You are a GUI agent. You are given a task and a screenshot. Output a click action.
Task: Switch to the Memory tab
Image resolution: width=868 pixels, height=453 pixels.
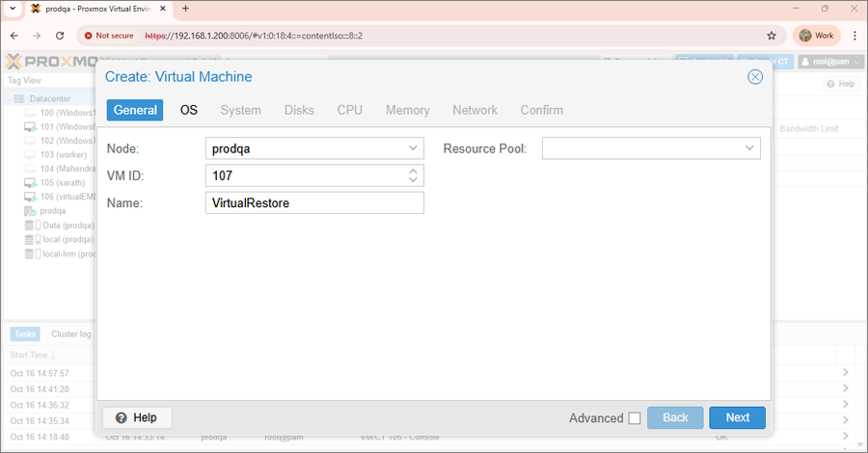tap(407, 110)
